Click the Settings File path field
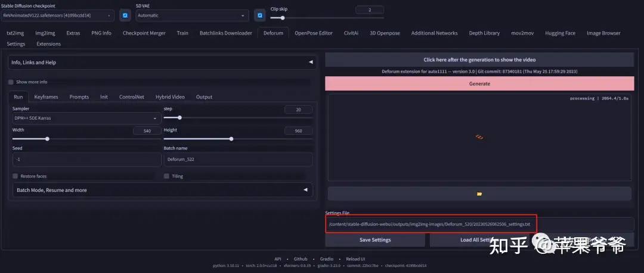This screenshot has height=273, width=644. (x=479, y=225)
